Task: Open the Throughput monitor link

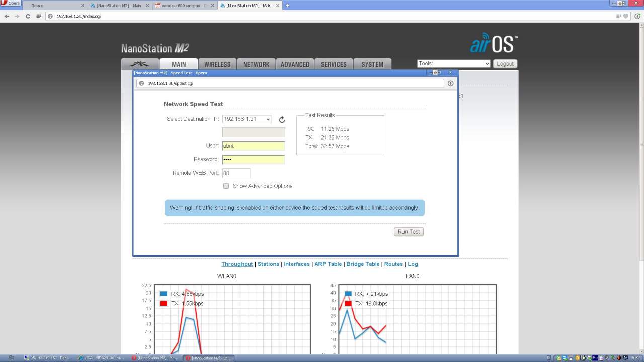Action: click(237, 264)
